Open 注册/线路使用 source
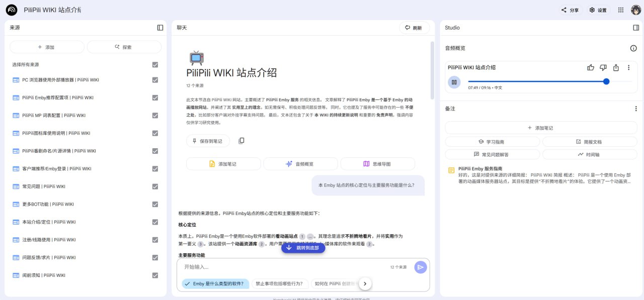Image resolution: width=644 pixels, height=300 pixels. click(49, 240)
